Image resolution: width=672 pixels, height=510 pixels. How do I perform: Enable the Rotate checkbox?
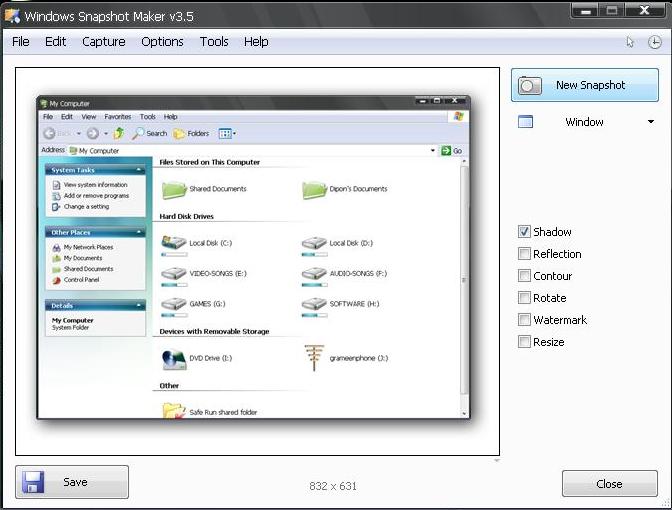point(524,297)
